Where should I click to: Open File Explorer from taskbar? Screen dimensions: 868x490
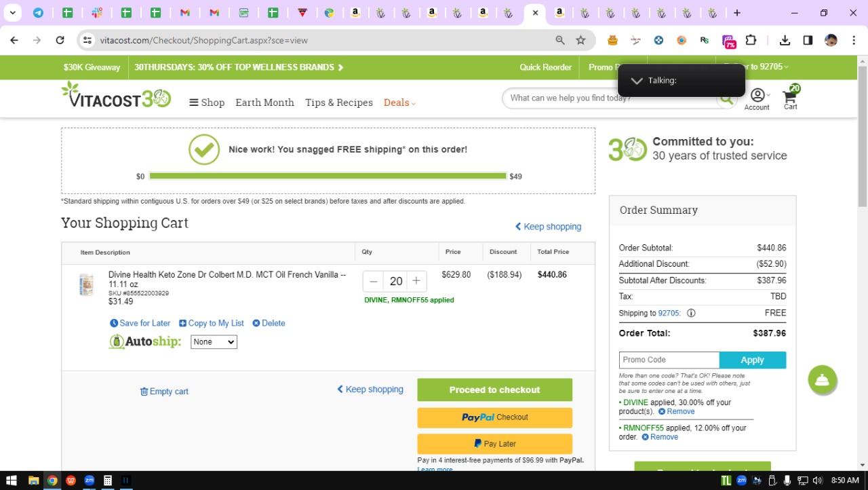(x=33, y=480)
